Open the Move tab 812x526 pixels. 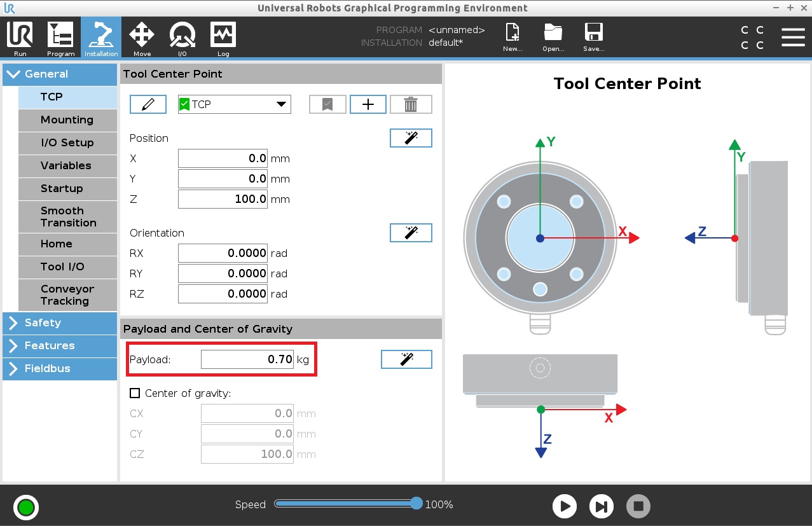coord(142,38)
